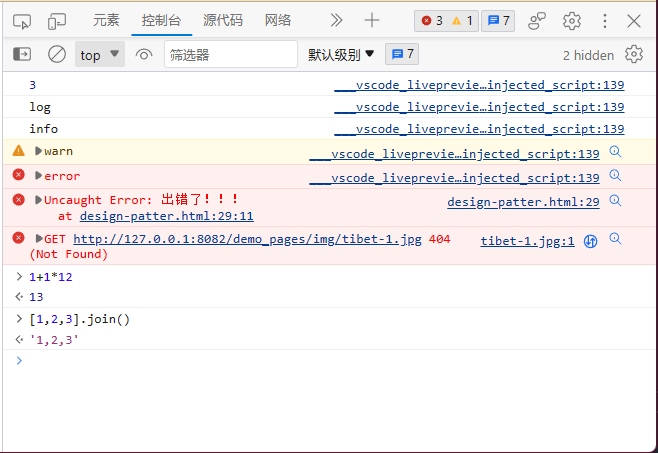Open console settings gear beside 2 hidden
The height and width of the screenshot is (453, 658).
[634, 55]
